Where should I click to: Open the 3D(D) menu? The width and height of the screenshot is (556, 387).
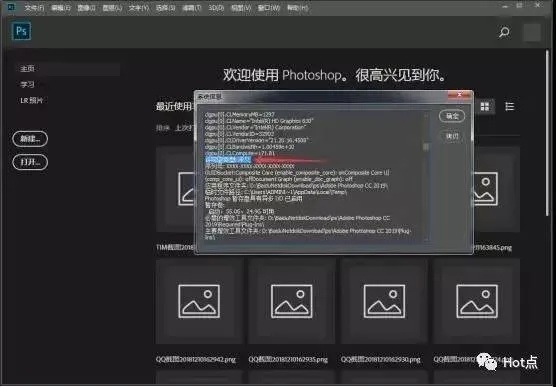point(216,7)
